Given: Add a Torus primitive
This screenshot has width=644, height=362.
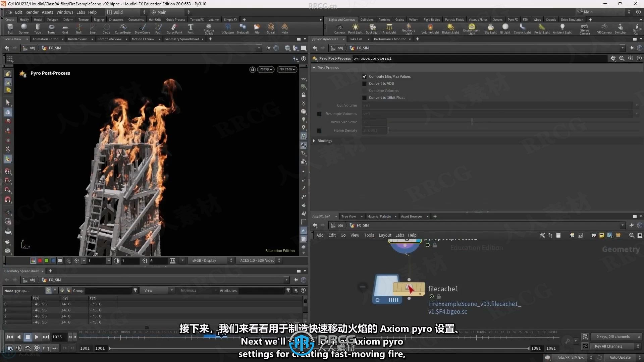Looking at the screenshot, I should 51,28.
